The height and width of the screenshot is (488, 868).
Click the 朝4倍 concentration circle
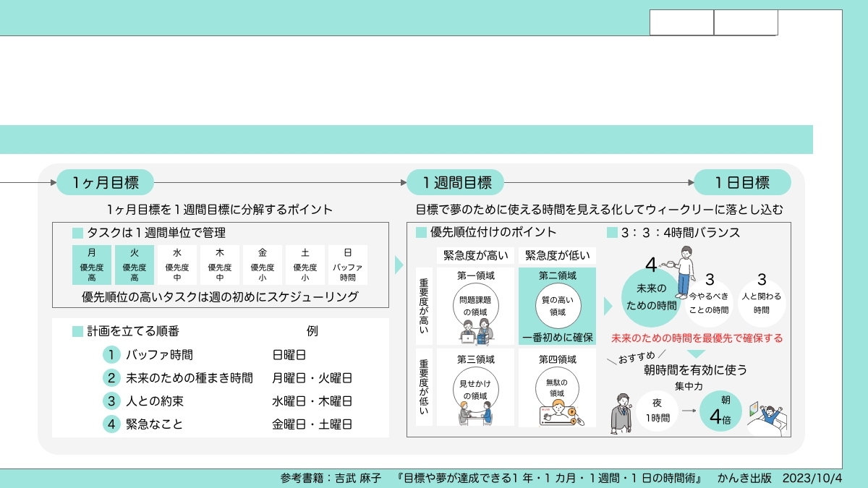click(722, 411)
